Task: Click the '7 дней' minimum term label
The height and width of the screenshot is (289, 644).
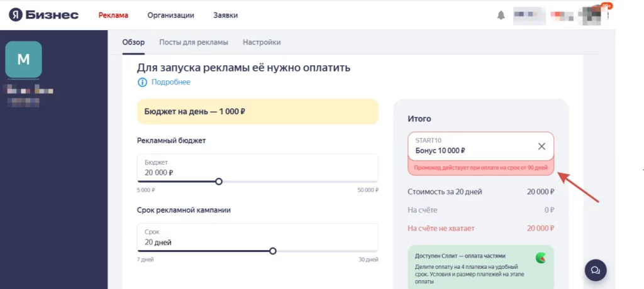Action: tap(145, 259)
